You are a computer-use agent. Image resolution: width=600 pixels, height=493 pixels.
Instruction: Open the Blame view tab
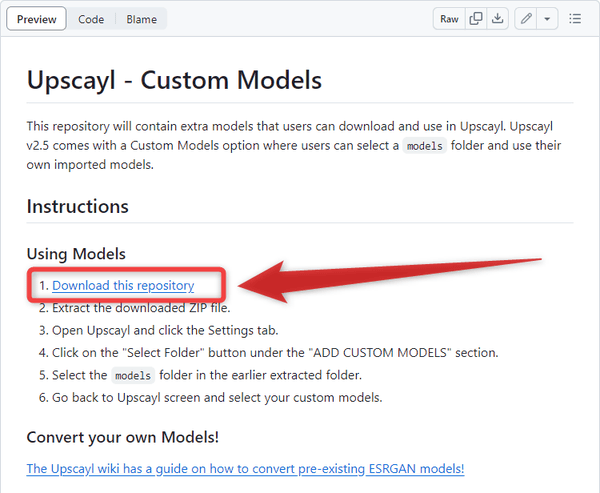pyautogui.click(x=142, y=19)
